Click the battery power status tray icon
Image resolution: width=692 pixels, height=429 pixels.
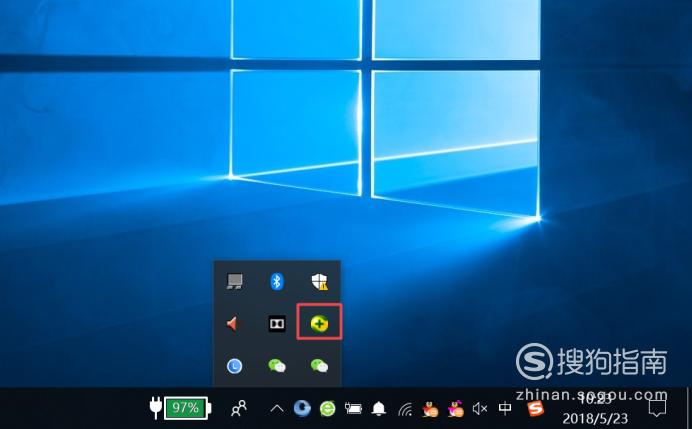click(353, 409)
